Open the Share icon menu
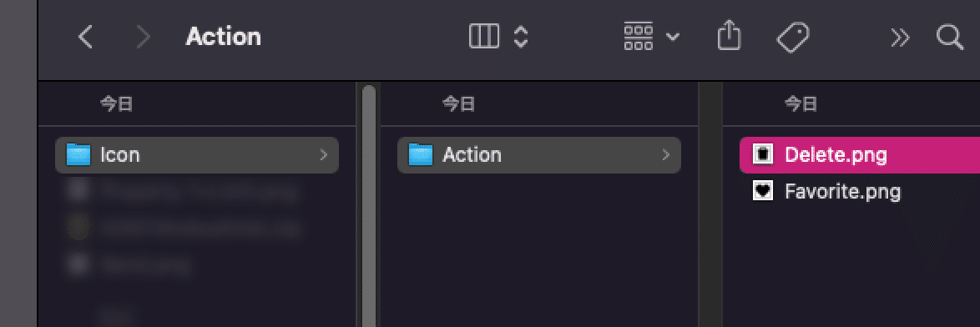980x327 pixels. pos(729,36)
